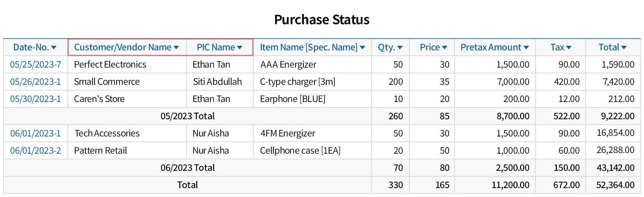The width and height of the screenshot is (644, 197).
Task: Expand the Customer/Vendor Name filter arrow
Action: pos(176,47)
